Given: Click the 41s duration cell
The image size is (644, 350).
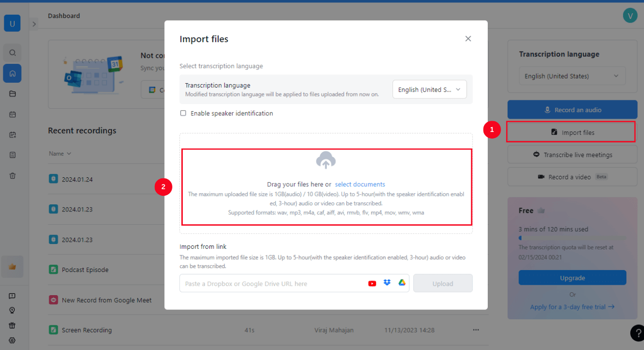Looking at the screenshot, I should [249, 330].
